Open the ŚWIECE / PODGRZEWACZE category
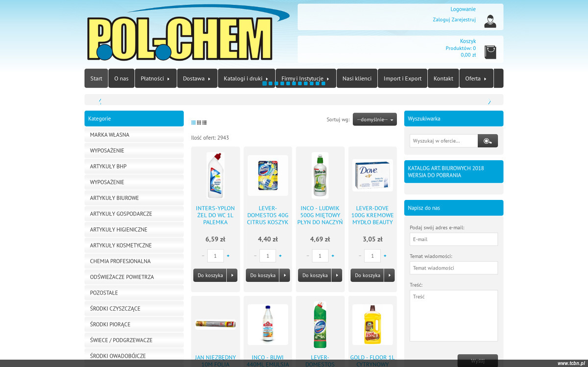The image size is (588, 367). [134, 340]
